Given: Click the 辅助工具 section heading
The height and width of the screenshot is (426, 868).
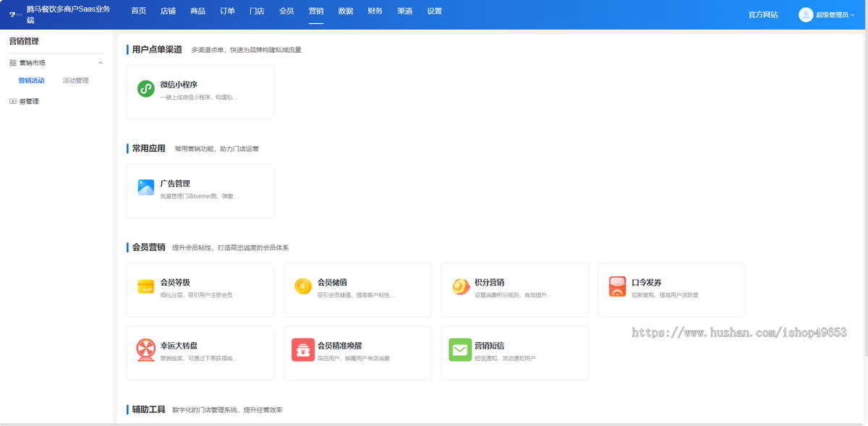Looking at the screenshot, I should [148, 409].
